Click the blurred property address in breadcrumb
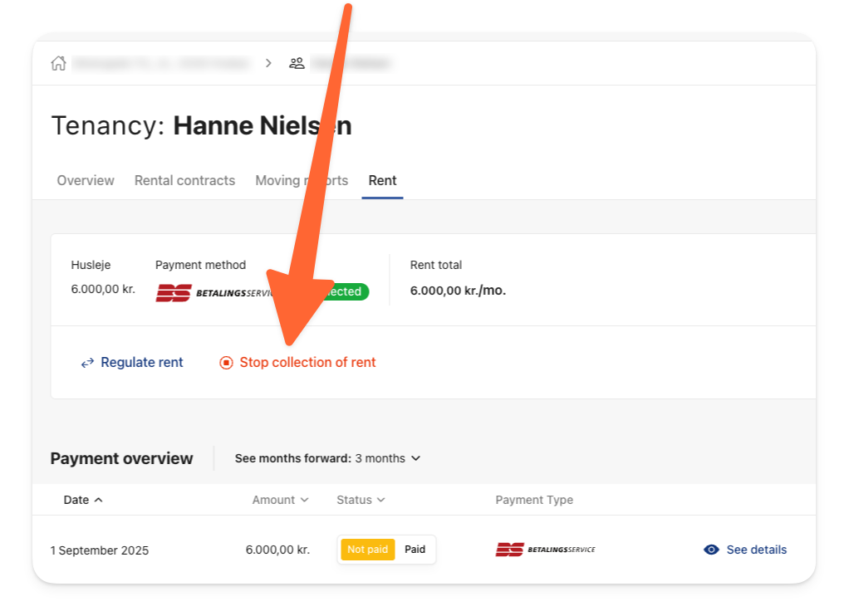 (x=161, y=63)
